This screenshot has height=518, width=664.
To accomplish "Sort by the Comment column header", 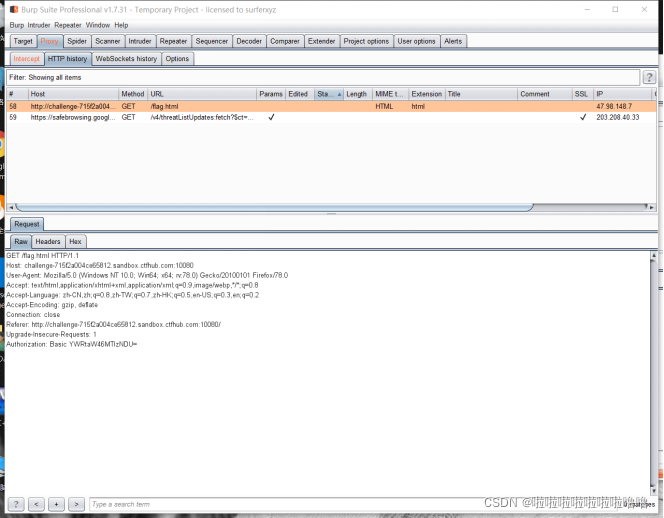I will pyautogui.click(x=545, y=94).
